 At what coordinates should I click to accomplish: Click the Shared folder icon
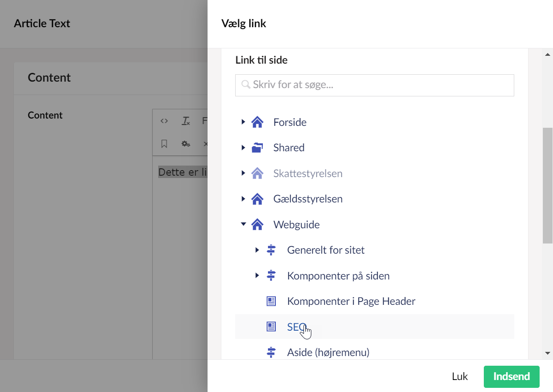(x=257, y=148)
